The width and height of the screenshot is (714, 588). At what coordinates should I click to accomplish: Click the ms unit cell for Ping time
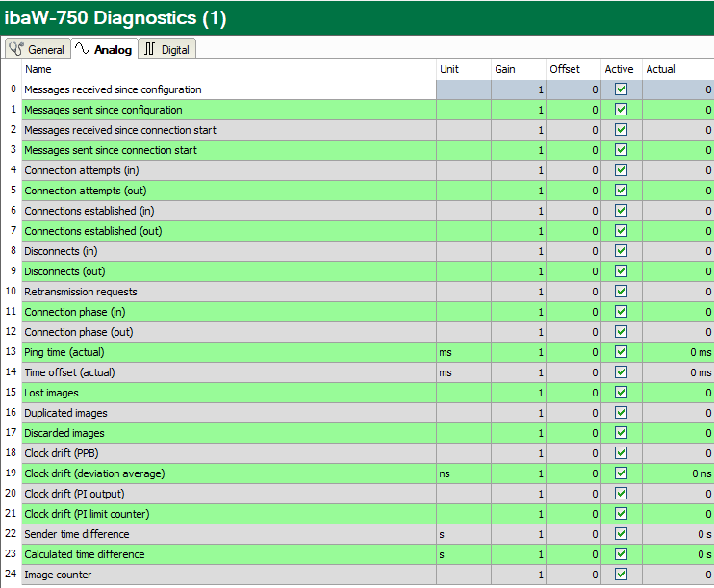point(464,352)
